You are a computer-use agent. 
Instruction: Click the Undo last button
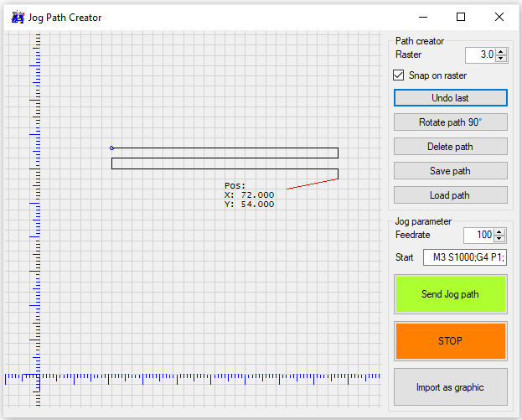[451, 98]
